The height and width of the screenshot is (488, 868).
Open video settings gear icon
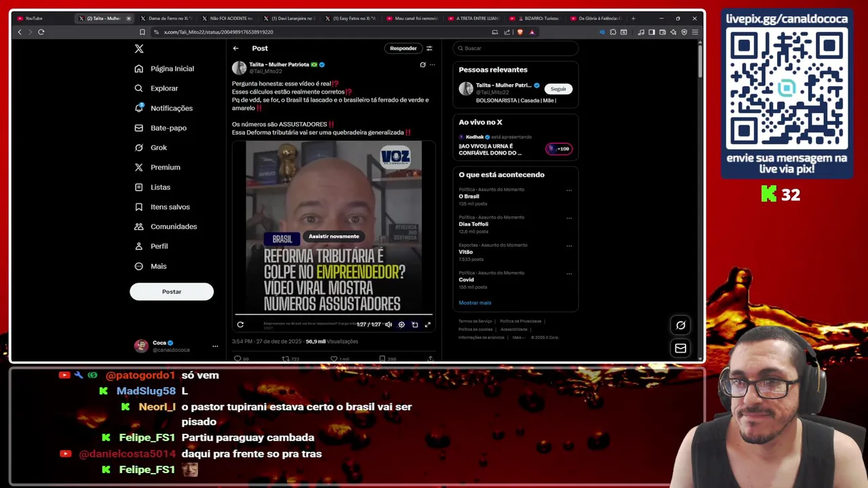pyautogui.click(x=401, y=325)
